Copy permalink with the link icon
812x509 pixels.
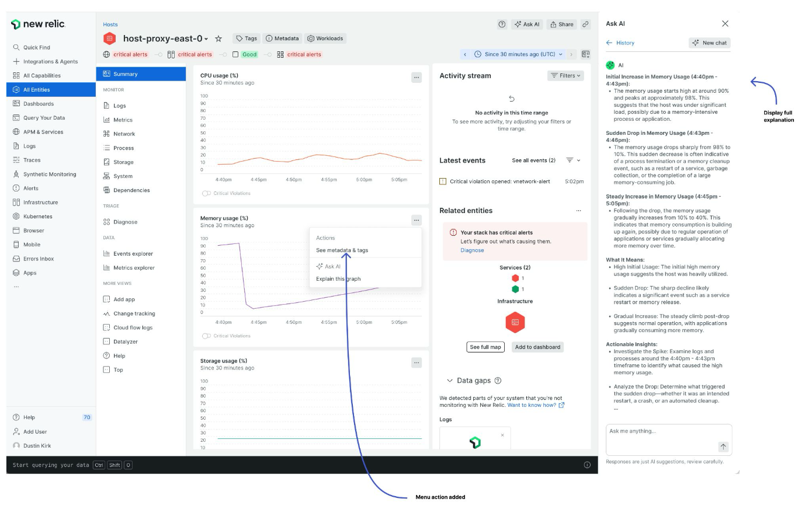coord(585,24)
